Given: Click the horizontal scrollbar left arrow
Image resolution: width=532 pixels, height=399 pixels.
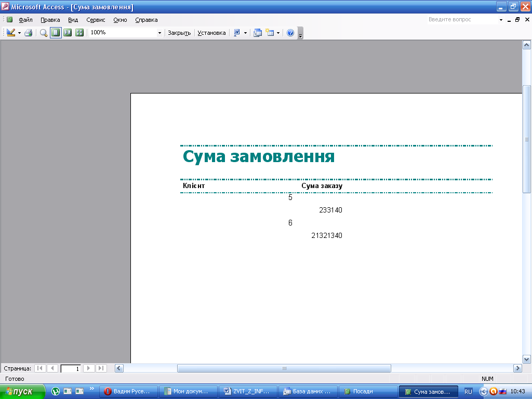Looking at the screenshot, I should tap(119, 368).
